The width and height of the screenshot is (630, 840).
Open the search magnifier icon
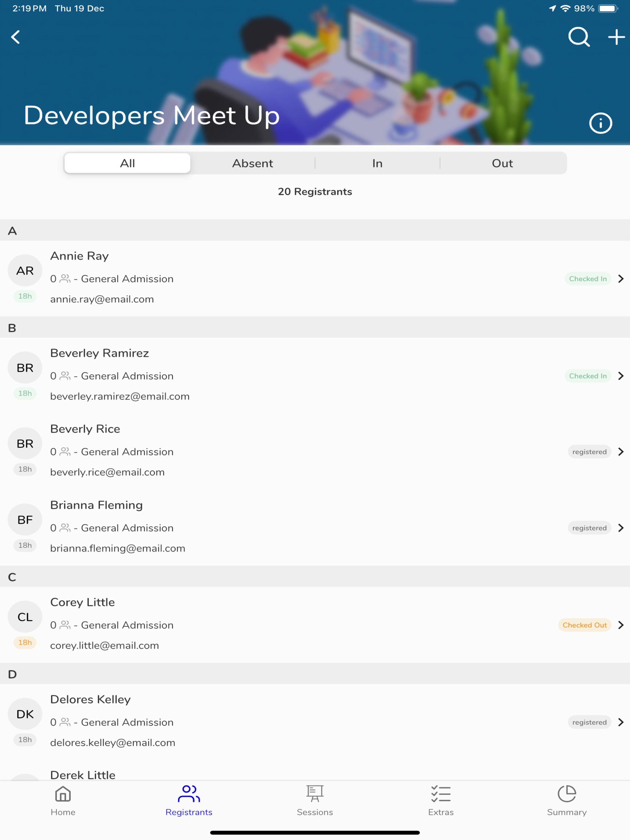(579, 37)
